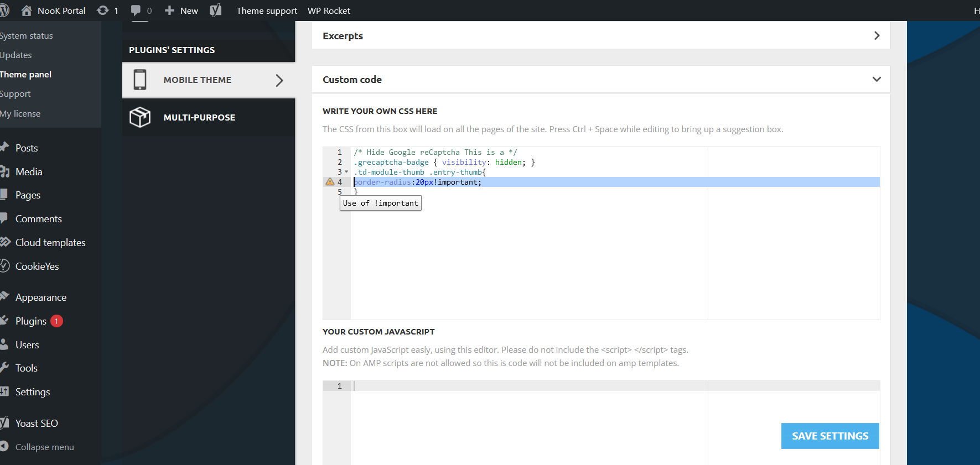Click the Cloud templates icon

coord(5,242)
